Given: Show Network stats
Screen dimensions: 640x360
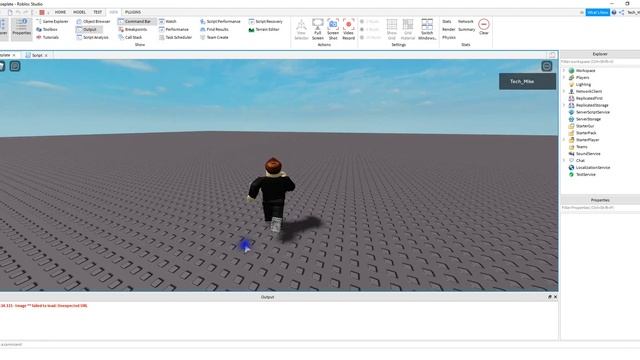Looking at the screenshot, I should [466, 21].
